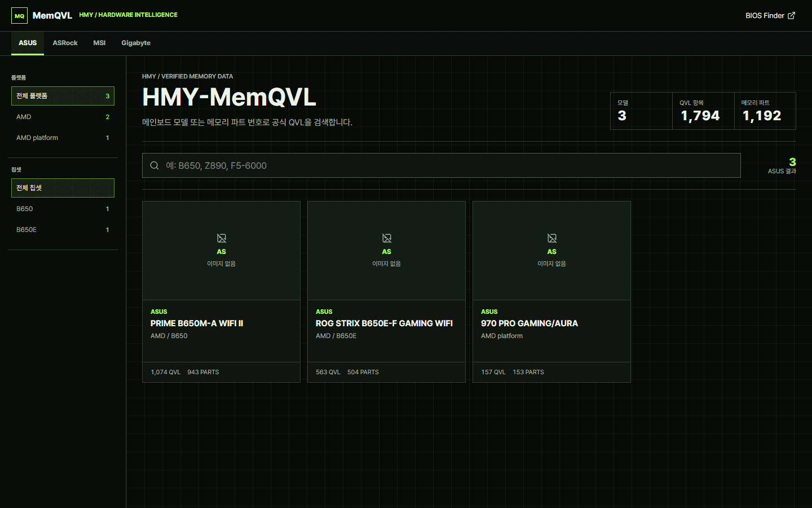Screen dimensions: 812x508
Task: Switch to the ASRock tab
Action: pyautogui.click(x=65, y=43)
